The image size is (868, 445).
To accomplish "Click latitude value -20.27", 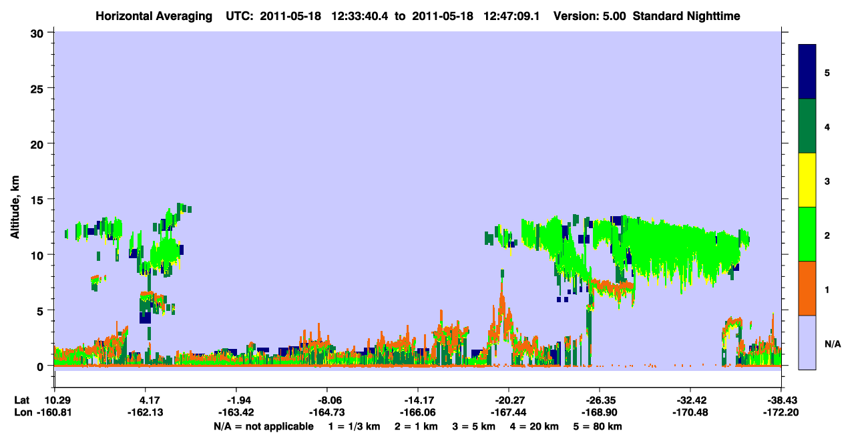I will pos(509,400).
